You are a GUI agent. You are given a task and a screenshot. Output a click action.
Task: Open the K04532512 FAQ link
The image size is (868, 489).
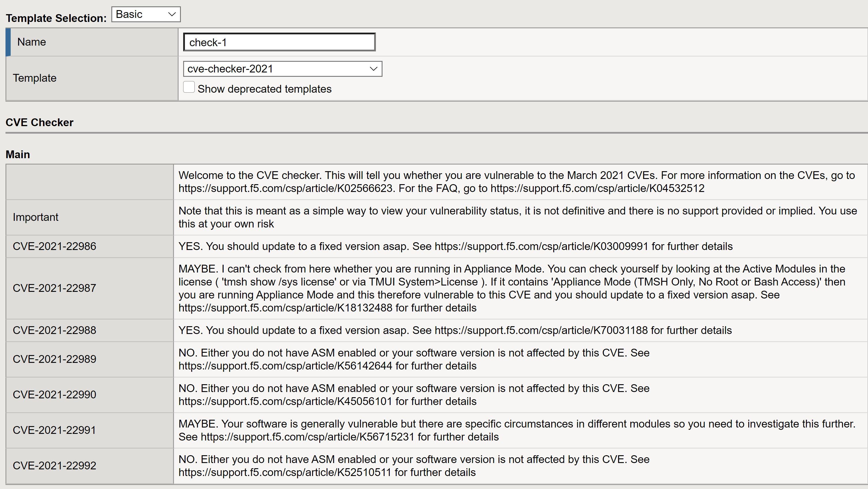pos(597,188)
